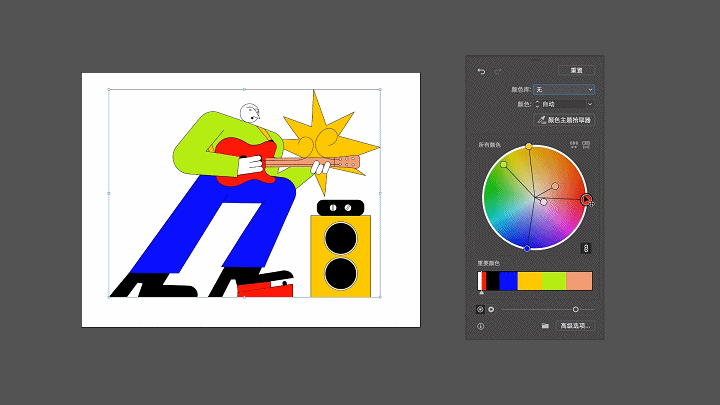
Task: Open the 颜色库 color library dropdown
Action: tap(563, 89)
